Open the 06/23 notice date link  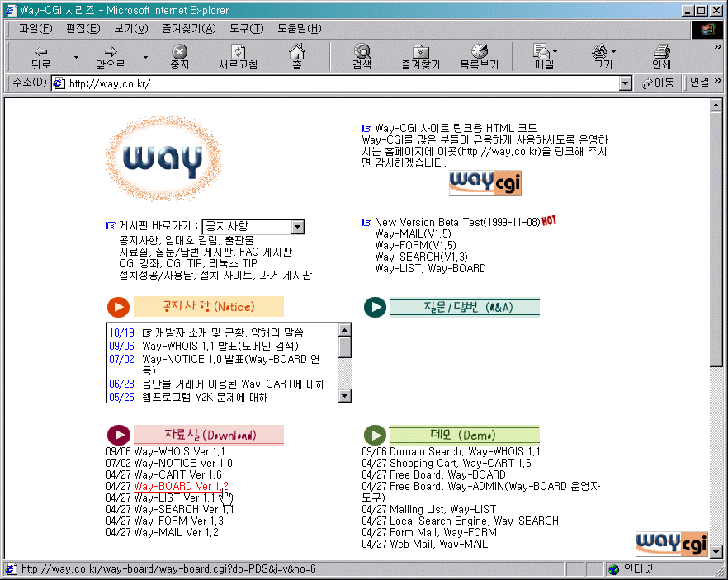121,384
